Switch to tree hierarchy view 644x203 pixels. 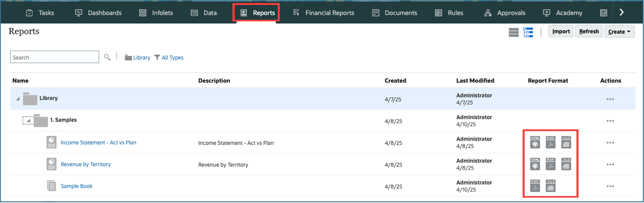pos(528,32)
